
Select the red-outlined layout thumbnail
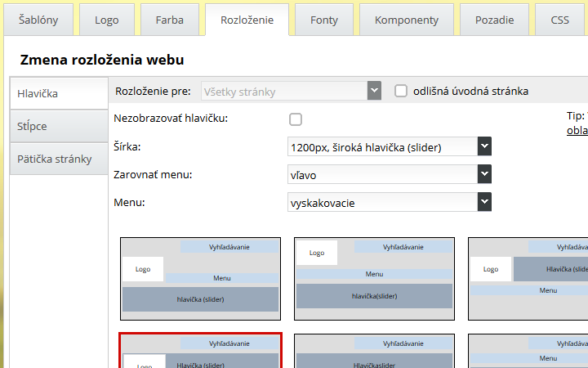(x=201, y=351)
